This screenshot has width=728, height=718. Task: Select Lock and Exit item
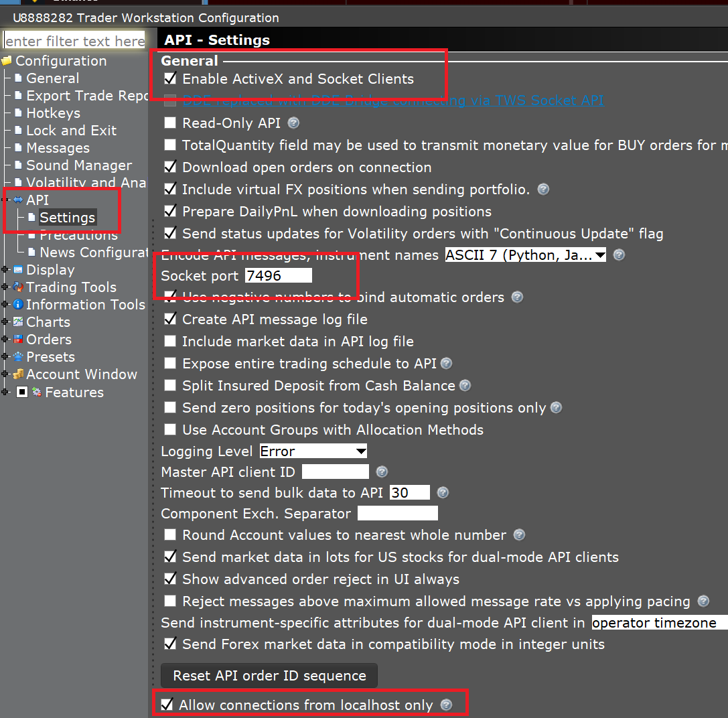click(x=71, y=130)
